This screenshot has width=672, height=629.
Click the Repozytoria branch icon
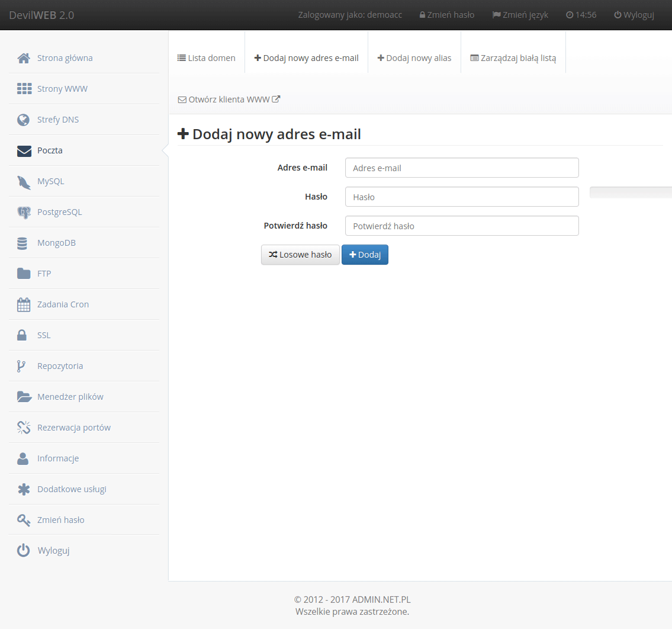coord(21,367)
